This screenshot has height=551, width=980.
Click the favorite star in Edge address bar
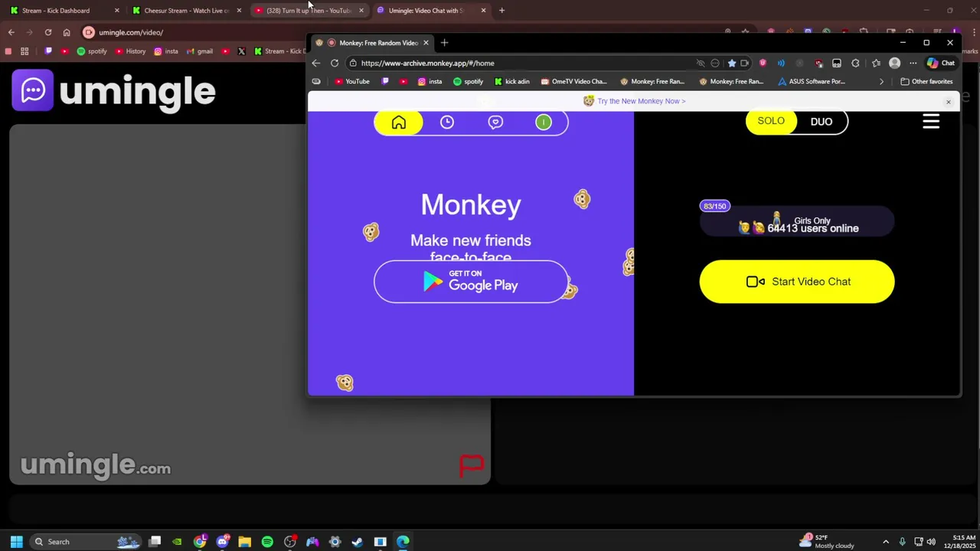(x=732, y=64)
